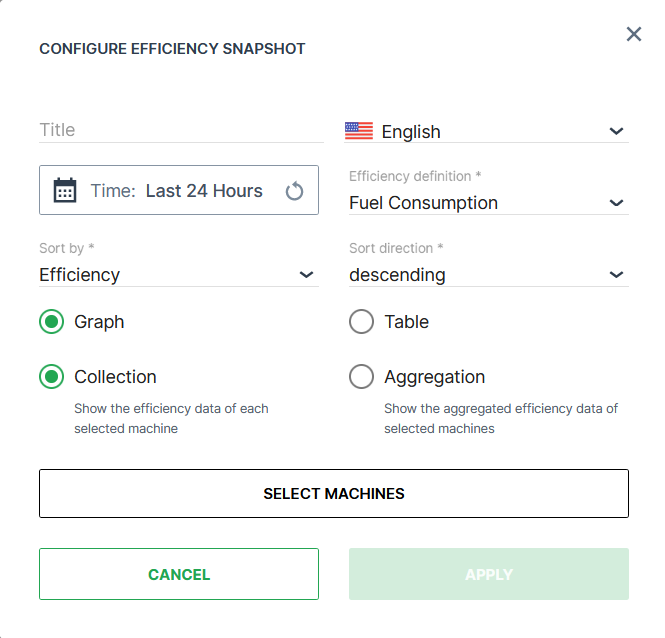Choose the Aggregation radio option
Image resolution: width=665 pixels, height=638 pixels.
pos(361,377)
